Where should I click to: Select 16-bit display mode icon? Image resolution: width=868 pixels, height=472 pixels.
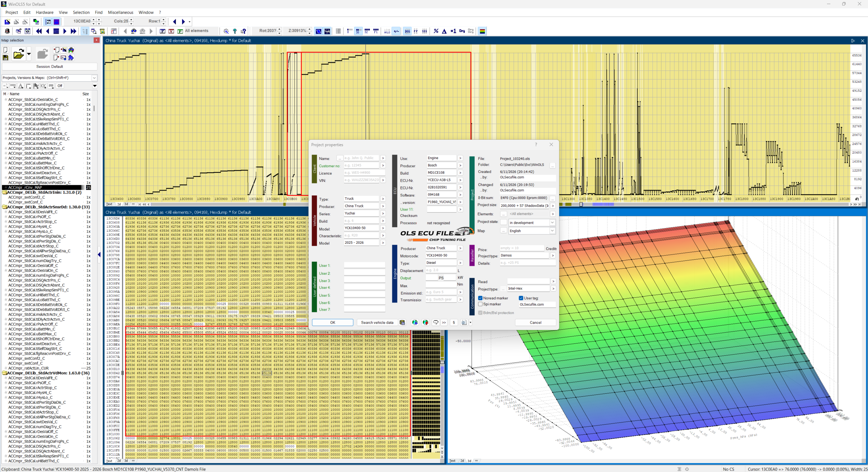pyautogui.click(x=358, y=31)
